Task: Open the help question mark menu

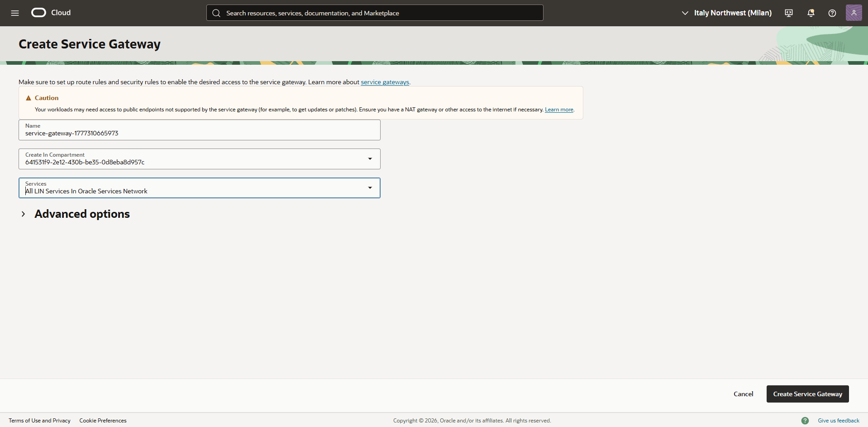Action: coord(832,13)
